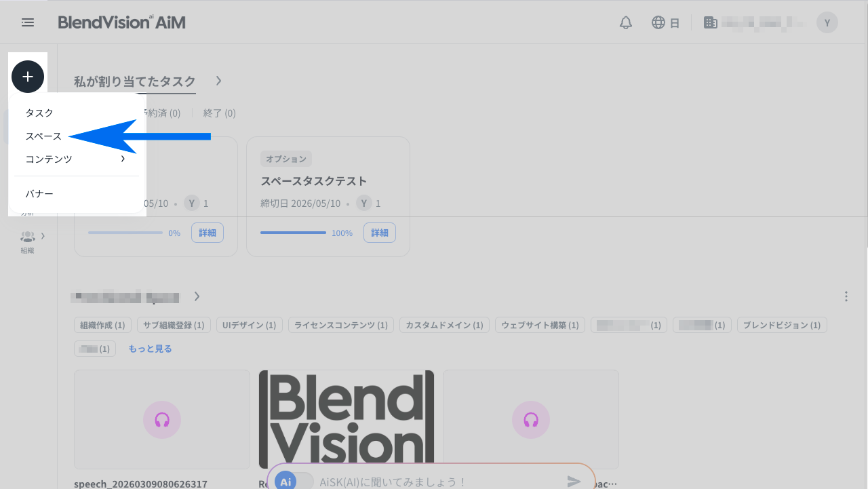The image size is (868, 489).
Task: Toggle the AiSK Ai switch
Action: coord(294,482)
